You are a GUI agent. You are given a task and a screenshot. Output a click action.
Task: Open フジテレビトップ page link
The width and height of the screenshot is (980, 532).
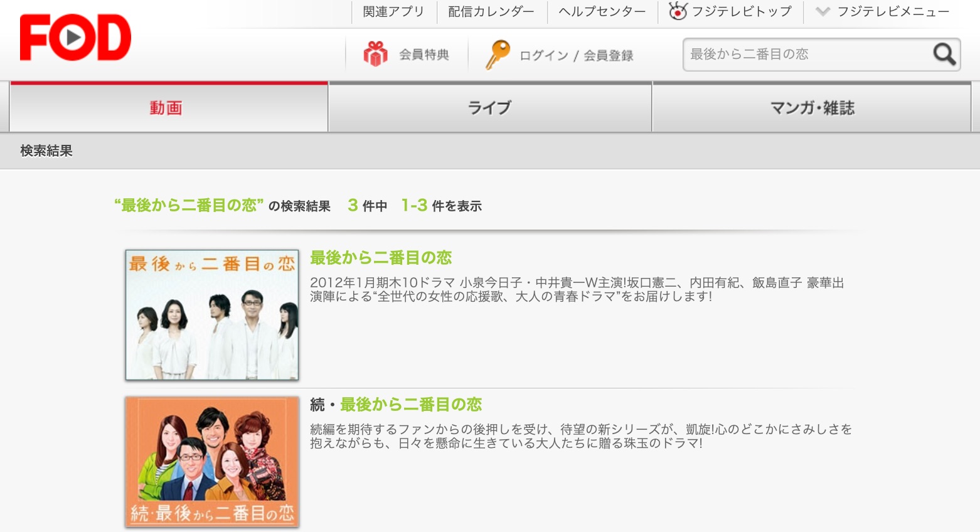coord(742,11)
